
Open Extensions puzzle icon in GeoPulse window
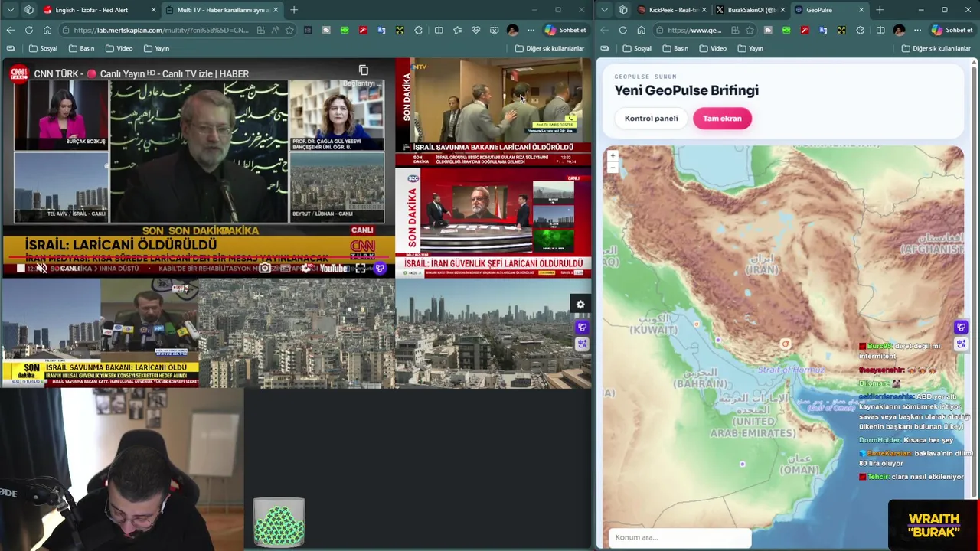pos(860,30)
